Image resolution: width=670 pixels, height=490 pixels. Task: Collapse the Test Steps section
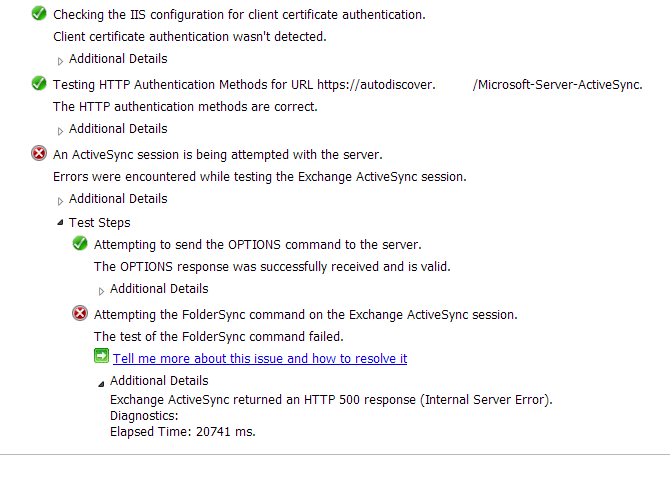60,223
